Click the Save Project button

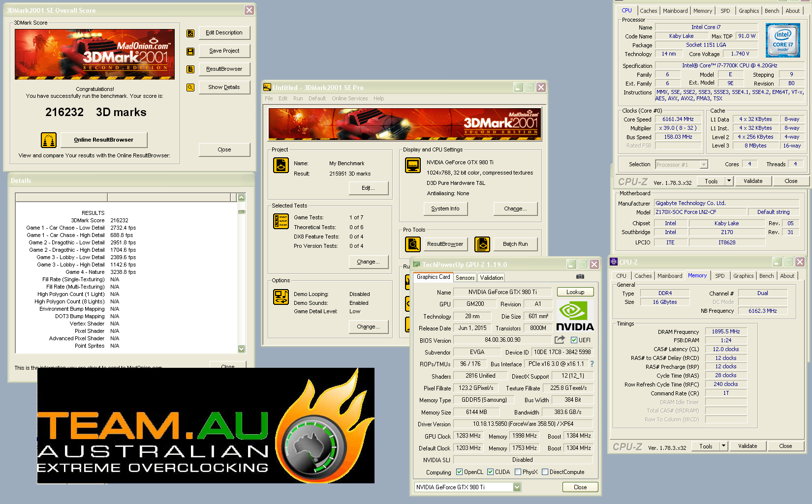224,51
